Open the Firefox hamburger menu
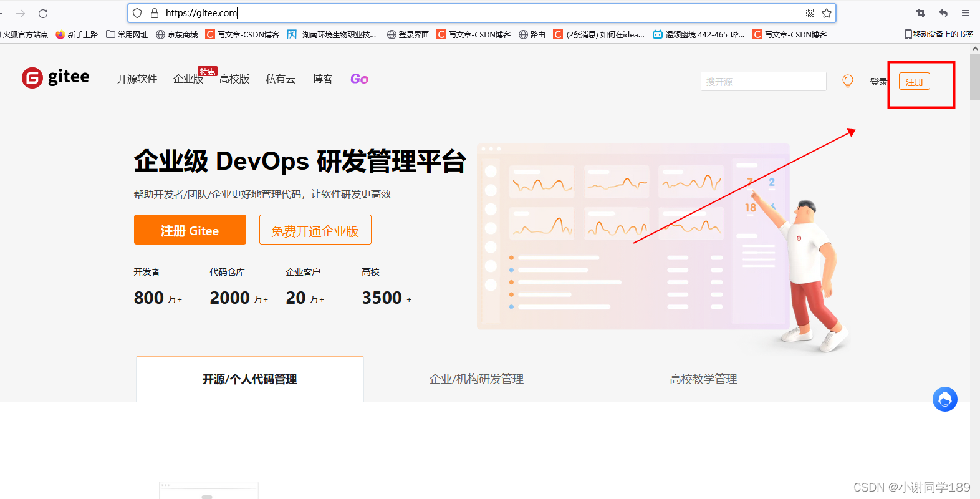Viewport: 980px width, 499px height. [x=966, y=13]
